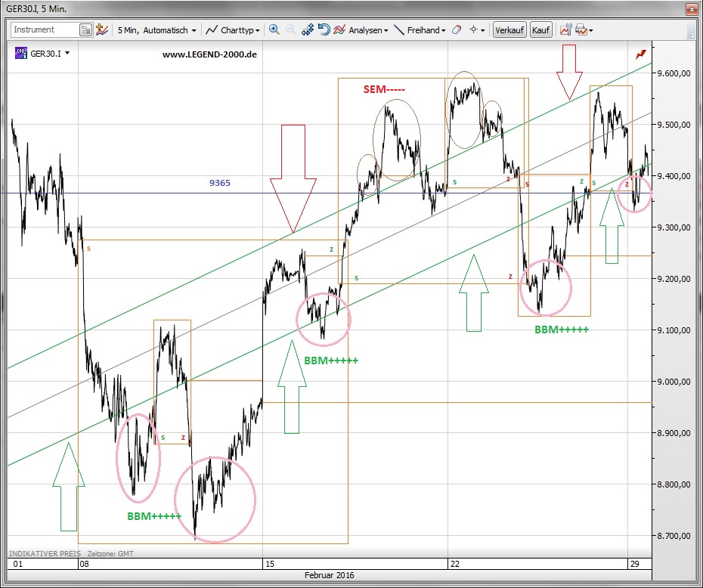Click the undo arrow icon
The height and width of the screenshot is (588, 703).
click(324, 30)
